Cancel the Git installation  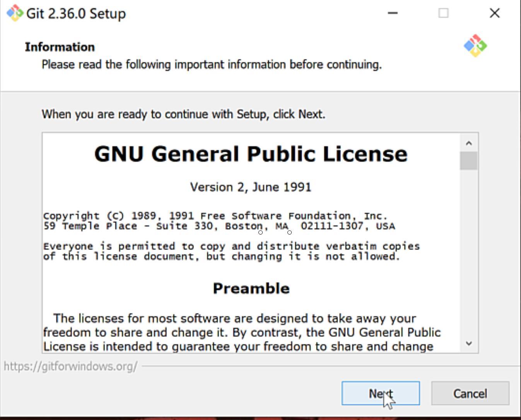point(470,393)
